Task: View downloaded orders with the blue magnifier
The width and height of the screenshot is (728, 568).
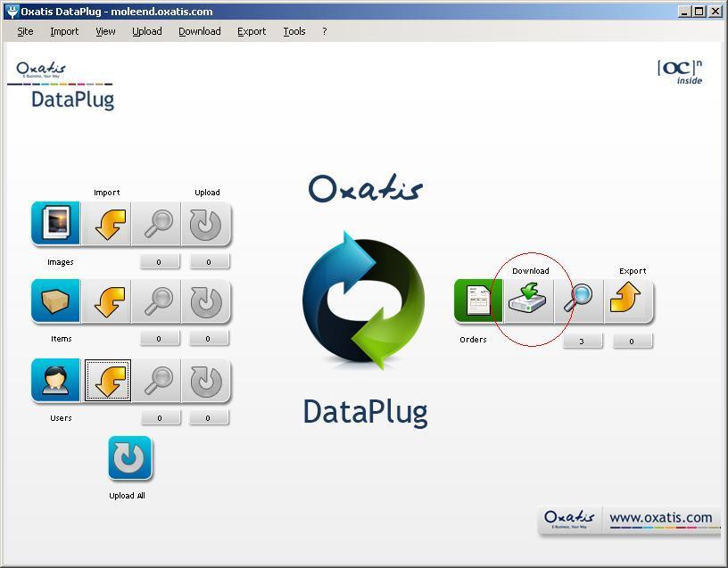Action: point(578,300)
